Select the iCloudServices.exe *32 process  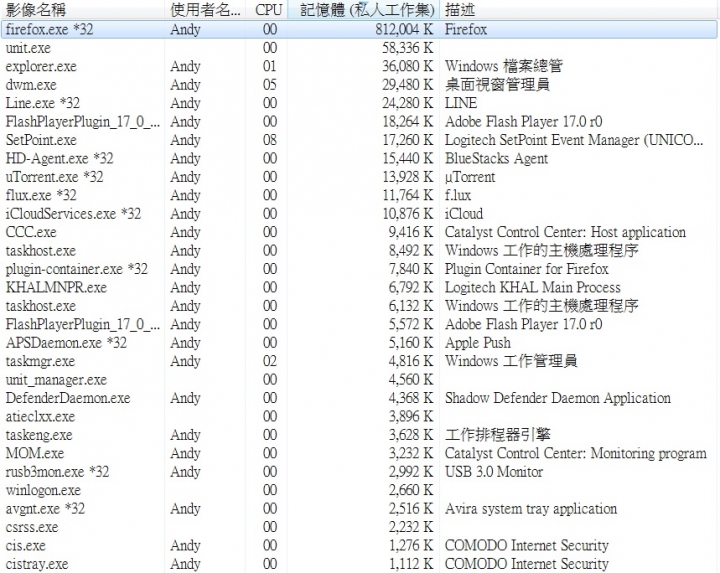pyautogui.click(x=359, y=213)
